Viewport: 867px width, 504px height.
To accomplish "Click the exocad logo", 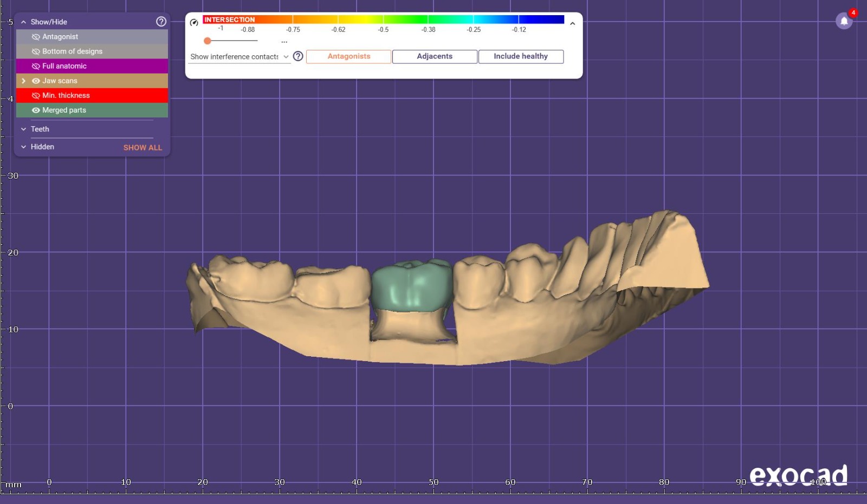I will 798,476.
